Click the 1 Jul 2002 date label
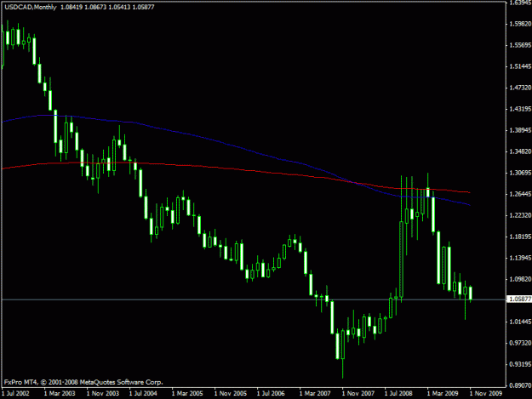The height and width of the screenshot is (399, 532). (15, 394)
